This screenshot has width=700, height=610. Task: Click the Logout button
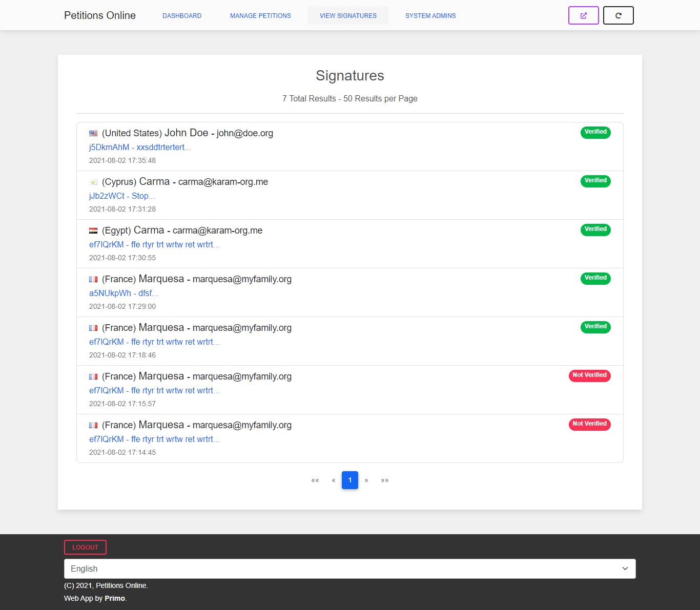click(x=85, y=547)
